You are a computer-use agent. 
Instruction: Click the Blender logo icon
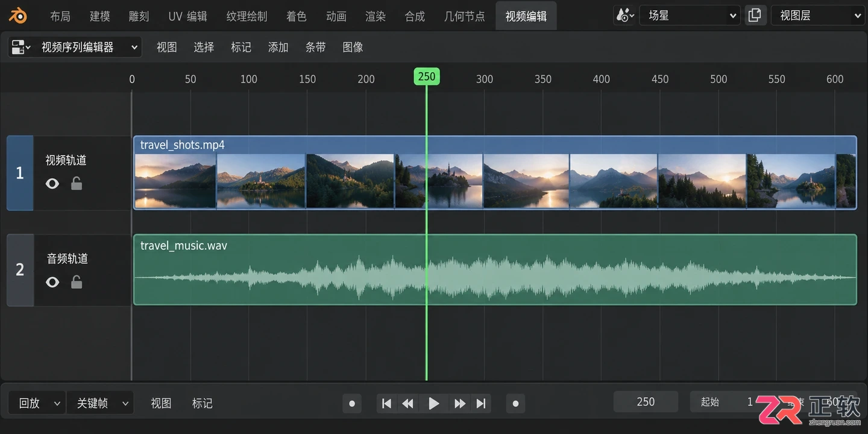18,16
